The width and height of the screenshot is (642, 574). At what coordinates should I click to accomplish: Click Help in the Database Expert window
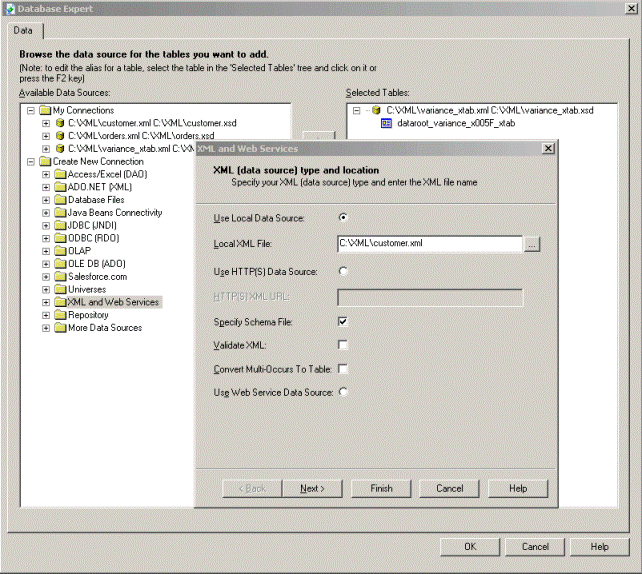[599, 547]
